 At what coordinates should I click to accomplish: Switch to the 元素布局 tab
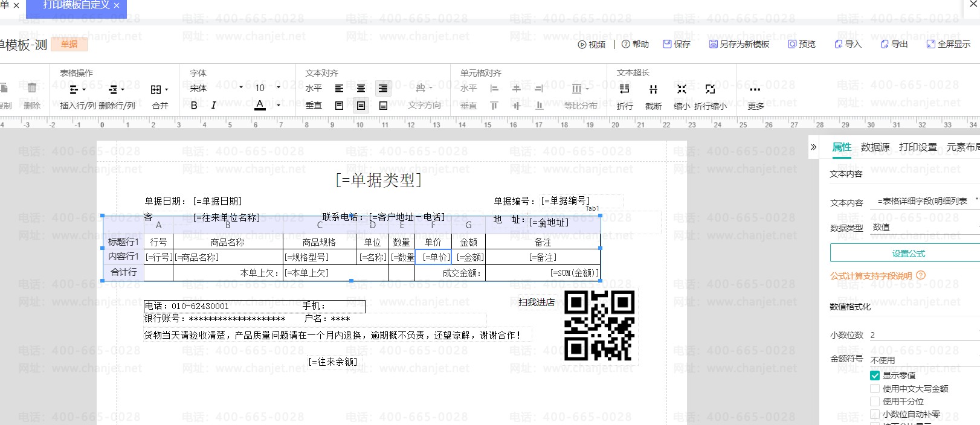pyautogui.click(x=963, y=147)
